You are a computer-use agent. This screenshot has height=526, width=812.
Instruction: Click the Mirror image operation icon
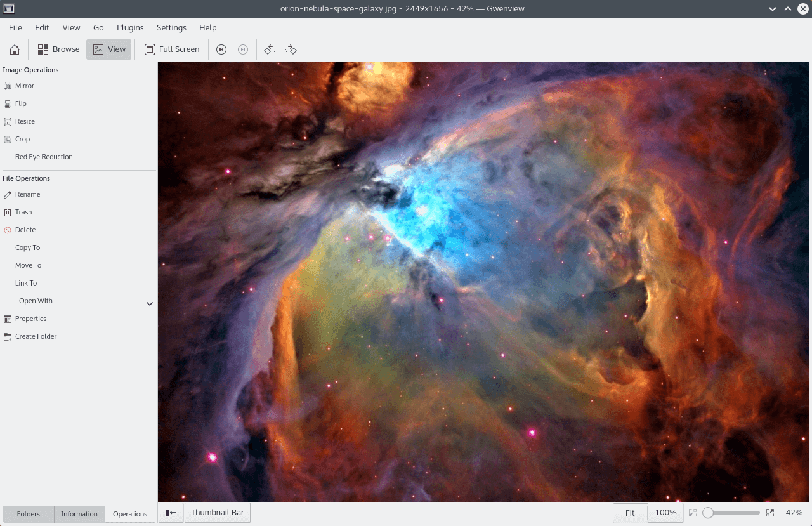tap(7, 86)
